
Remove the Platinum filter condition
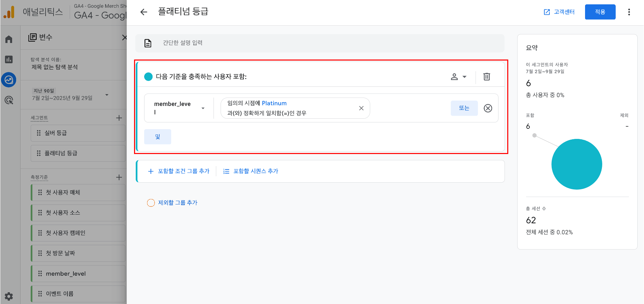(x=361, y=108)
